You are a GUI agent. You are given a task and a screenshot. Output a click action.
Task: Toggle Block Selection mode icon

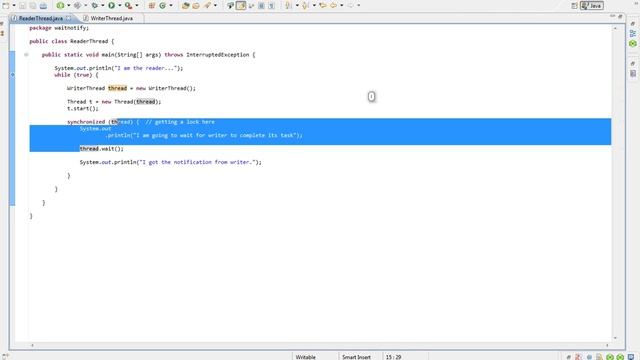(261, 5)
